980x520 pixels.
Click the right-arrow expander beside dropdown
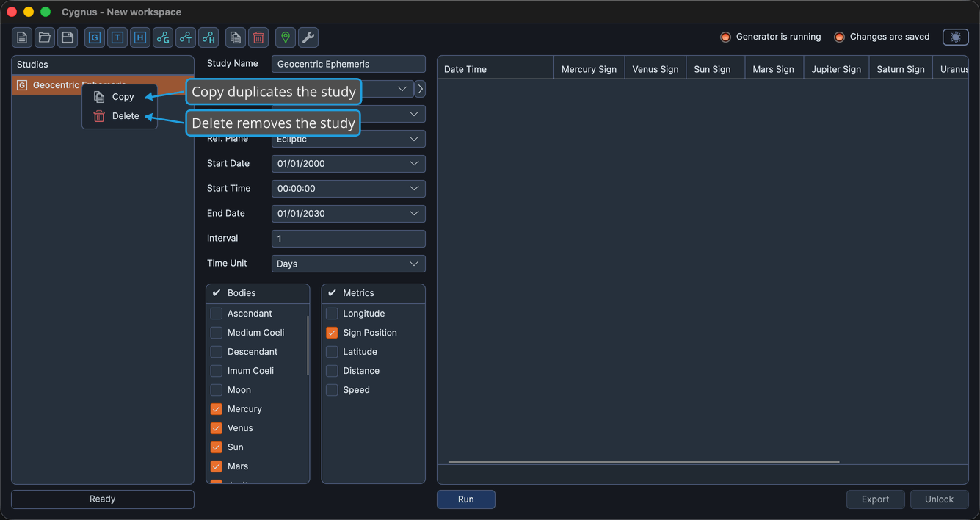tap(420, 89)
